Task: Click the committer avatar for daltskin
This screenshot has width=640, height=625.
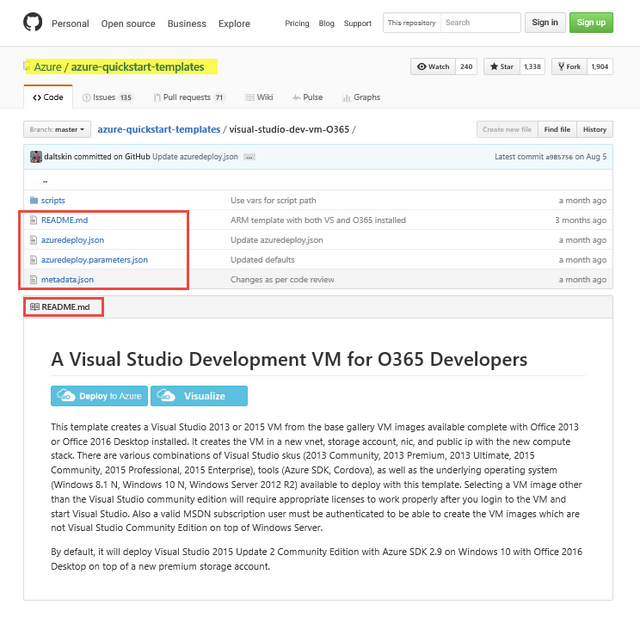Action: [36, 157]
